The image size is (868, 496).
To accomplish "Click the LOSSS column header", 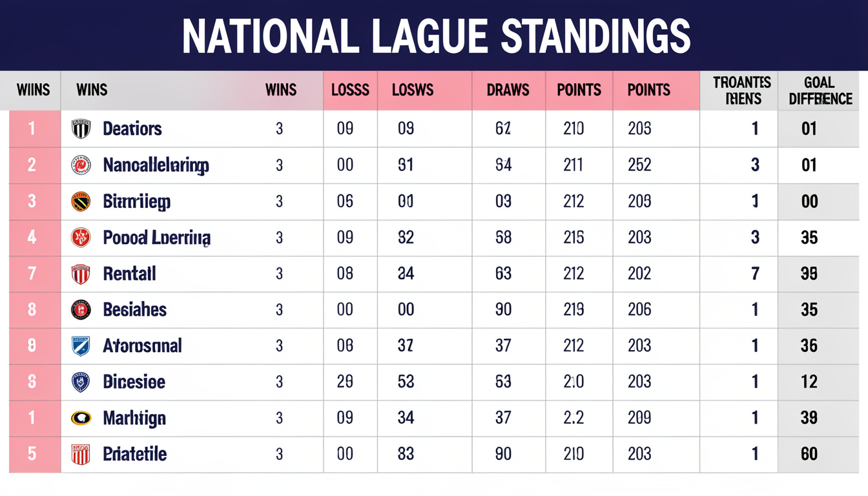I will tap(350, 90).
